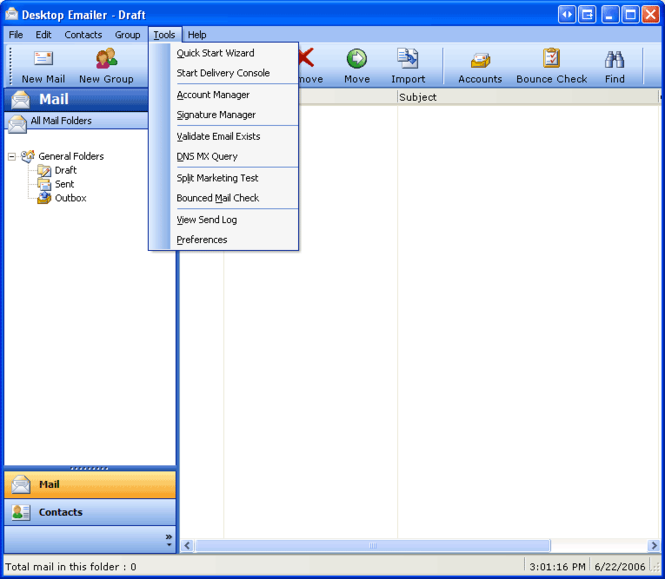Click the New Mail toolbar icon
The width and height of the screenshot is (665, 579).
click(x=43, y=58)
